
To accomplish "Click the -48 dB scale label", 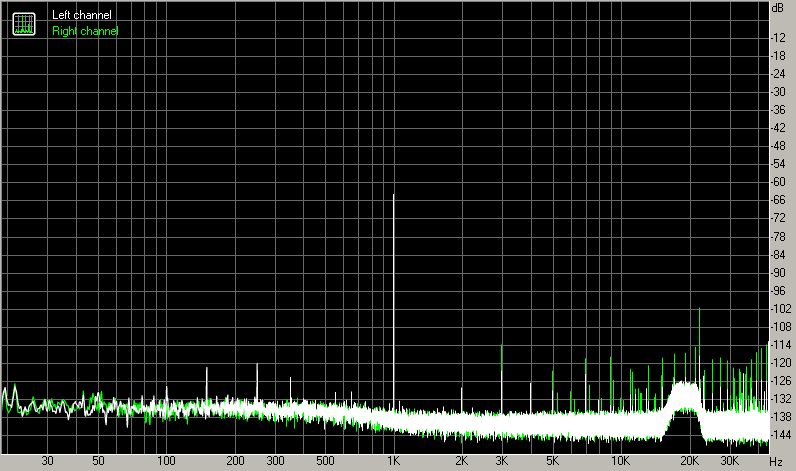I will click(x=778, y=146).
